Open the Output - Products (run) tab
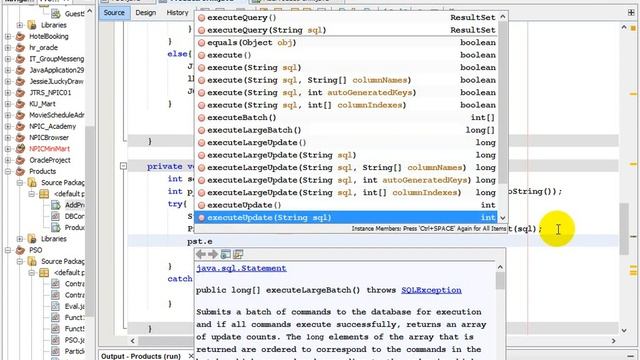The image size is (640, 360). 141,356
